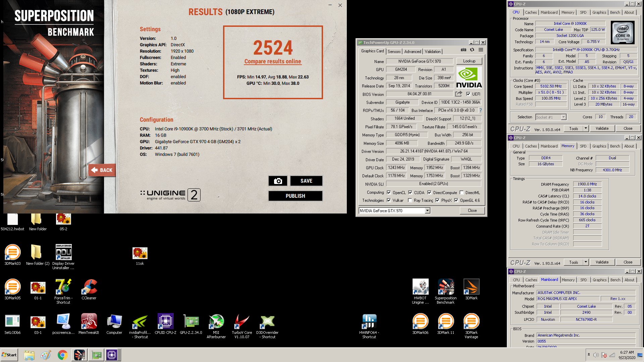Toggle the OpenGL 4.6 checkbox
The width and height of the screenshot is (644, 362).
point(456,200)
